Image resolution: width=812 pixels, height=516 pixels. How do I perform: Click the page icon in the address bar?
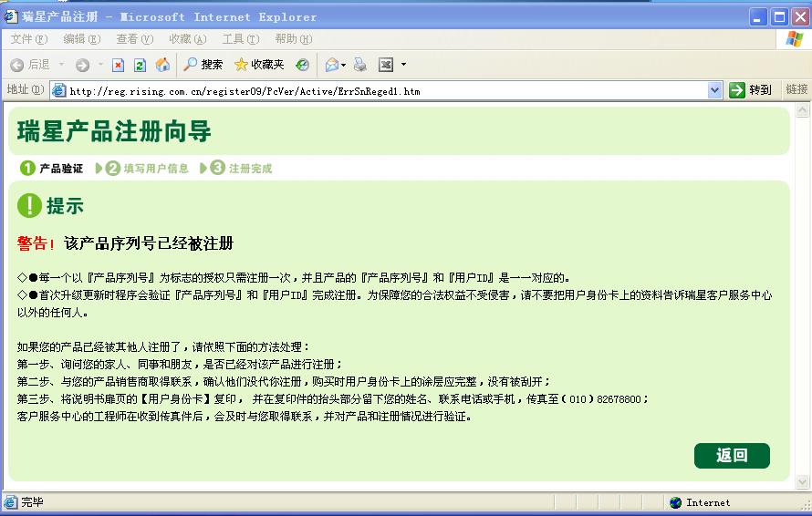pyautogui.click(x=59, y=90)
